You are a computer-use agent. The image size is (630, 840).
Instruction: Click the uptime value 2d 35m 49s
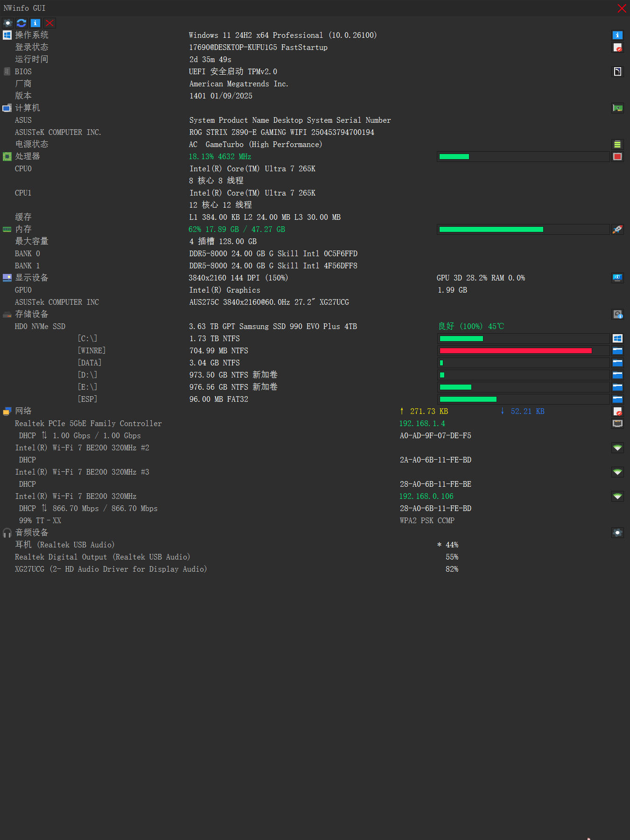[210, 59]
